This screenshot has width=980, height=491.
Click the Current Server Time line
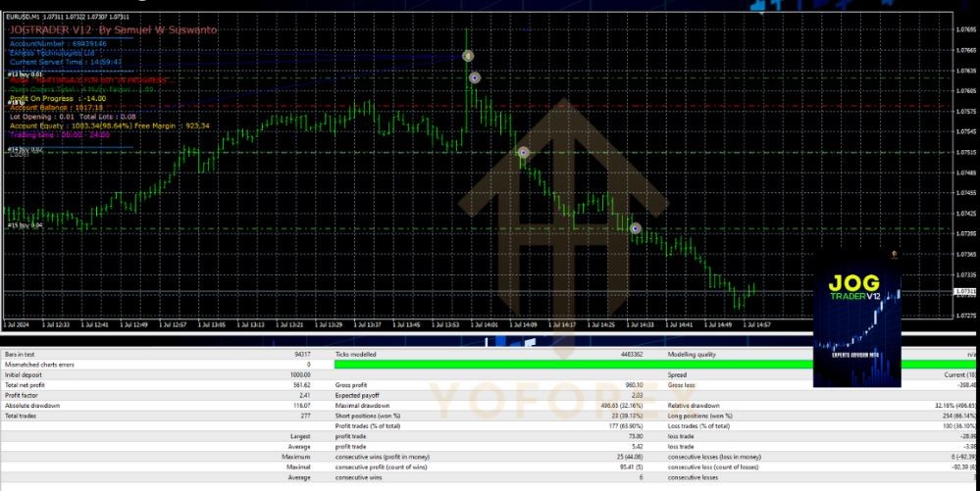tap(66, 62)
